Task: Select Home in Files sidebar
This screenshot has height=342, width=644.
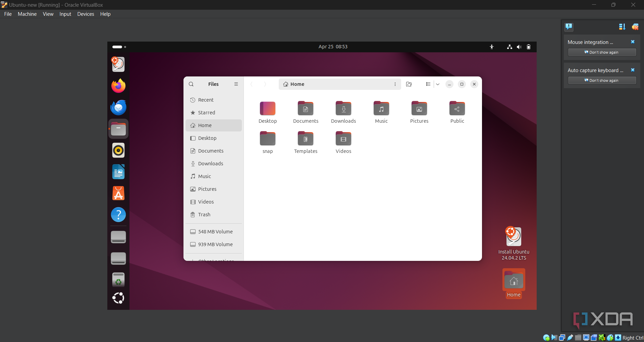Action: tap(214, 125)
